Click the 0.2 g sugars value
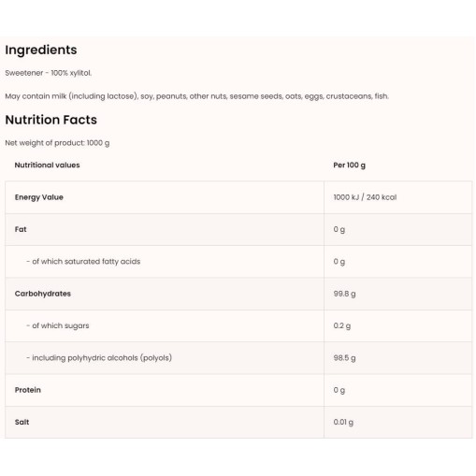The image size is (476, 476). click(x=342, y=326)
